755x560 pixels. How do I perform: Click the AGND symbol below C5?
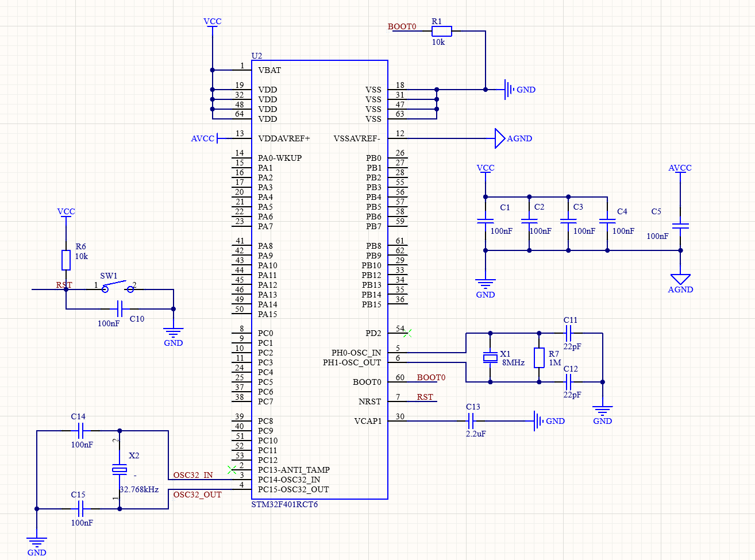point(680,280)
